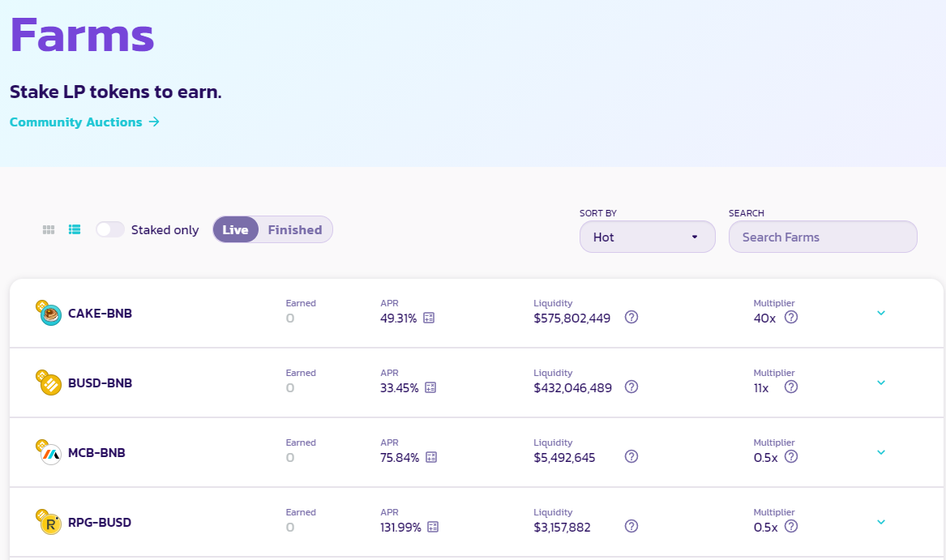Switch to table list view
The width and height of the screenshot is (946, 560).
click(x=75, y=230)
